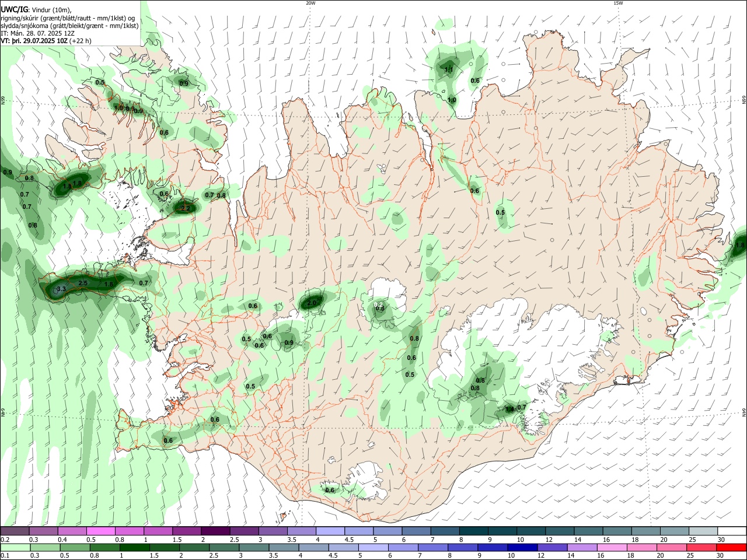Select the palest green swatch above the 0.1 label
This screenshot has width=747, height=560.
pos(16,547)
